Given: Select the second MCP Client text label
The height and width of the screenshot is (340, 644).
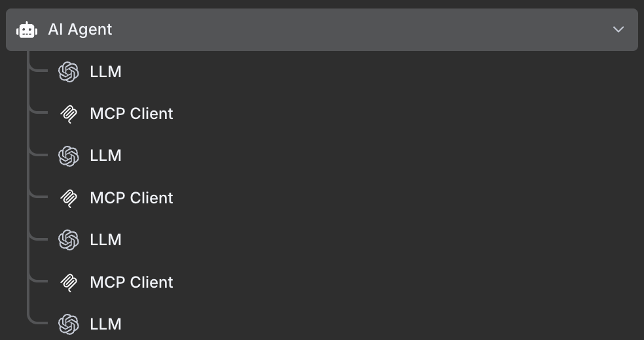Looking at the screenshot, I should pos(131,198).
